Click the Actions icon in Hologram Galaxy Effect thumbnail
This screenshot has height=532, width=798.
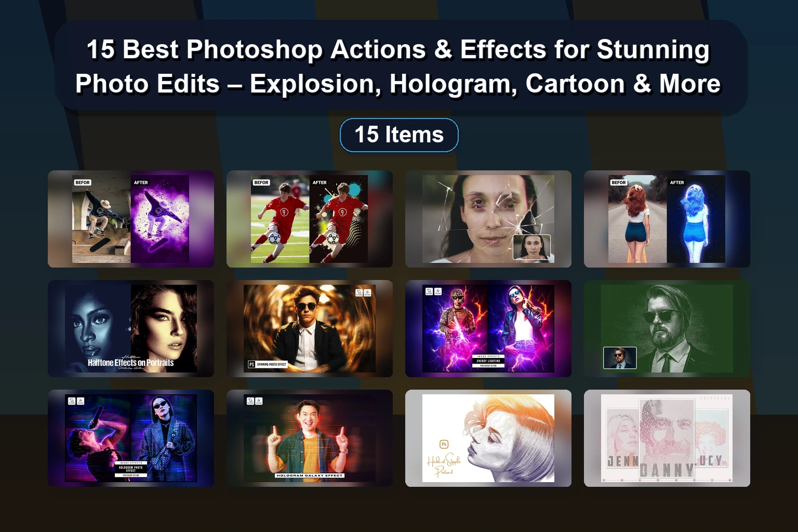click(x=250, y=401)
